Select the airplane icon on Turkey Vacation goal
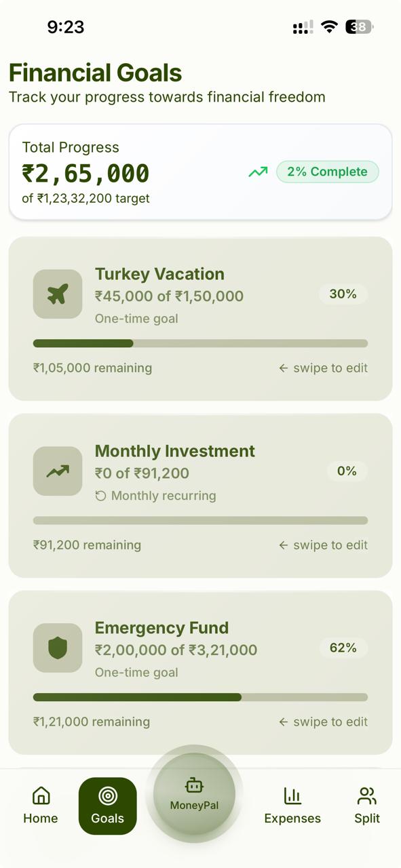The height and width of the screenshot is (868, 401). click(x=57, y=294)
